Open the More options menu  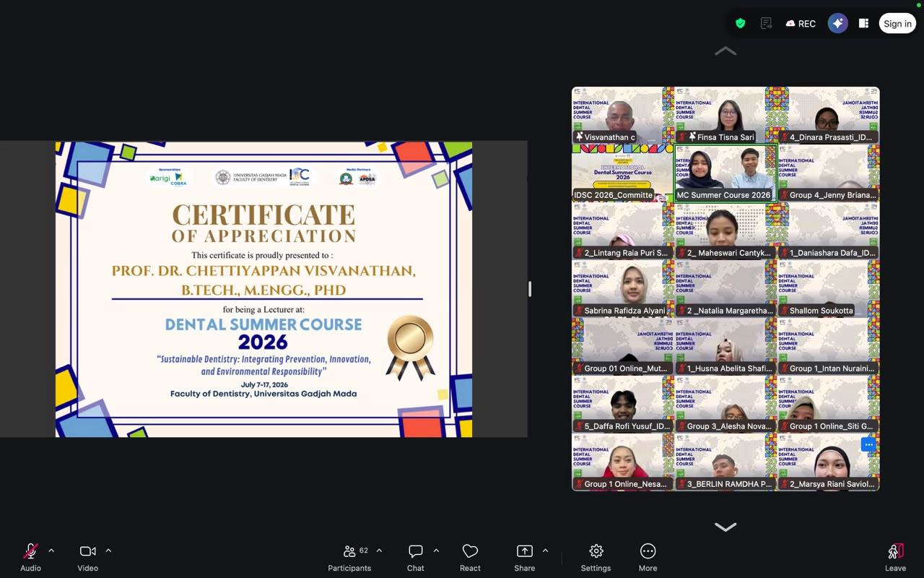648,558
